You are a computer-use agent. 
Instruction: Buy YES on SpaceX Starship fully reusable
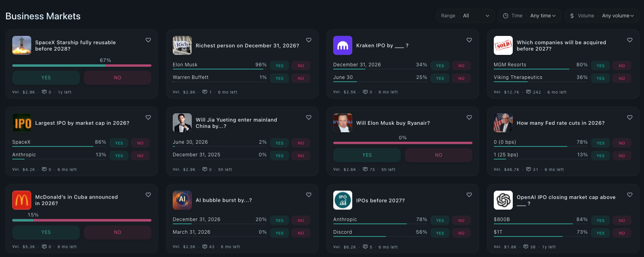46,78
